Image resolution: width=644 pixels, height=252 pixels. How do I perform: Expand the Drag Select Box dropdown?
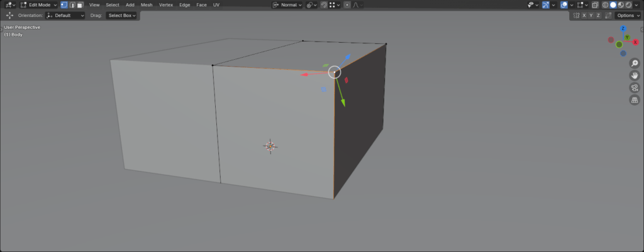[121, 15]
